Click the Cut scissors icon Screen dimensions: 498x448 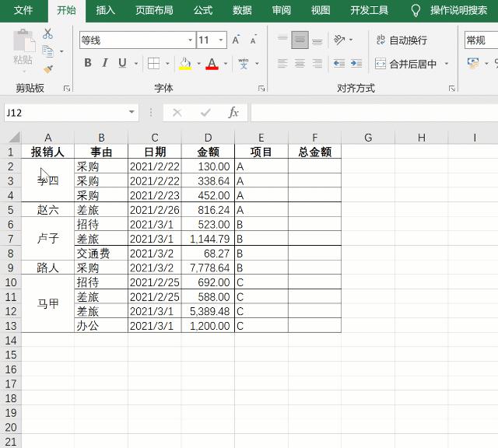47,33
